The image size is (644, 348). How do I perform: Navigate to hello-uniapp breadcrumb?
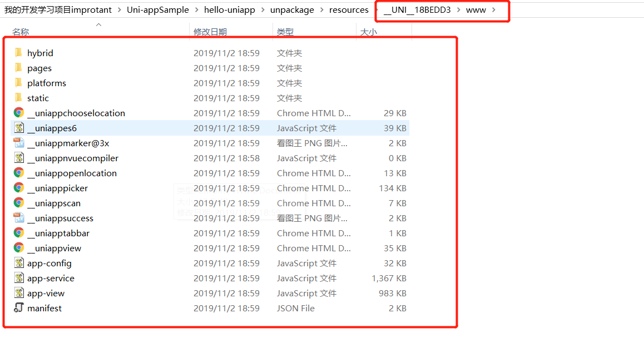tap(230, 10)
